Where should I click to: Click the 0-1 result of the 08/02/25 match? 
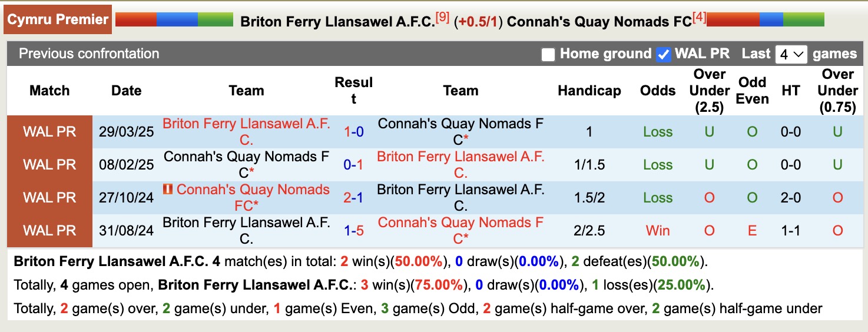pos(353,165)
